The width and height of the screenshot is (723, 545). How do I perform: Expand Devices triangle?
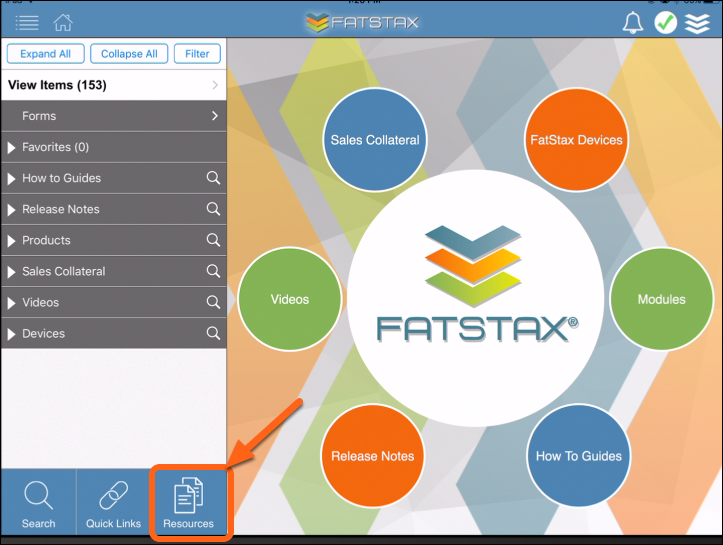click(x=12, y=334)
